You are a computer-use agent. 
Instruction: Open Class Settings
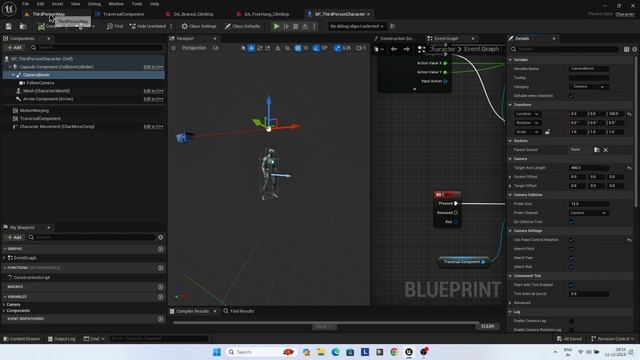[x=199, y=26]
